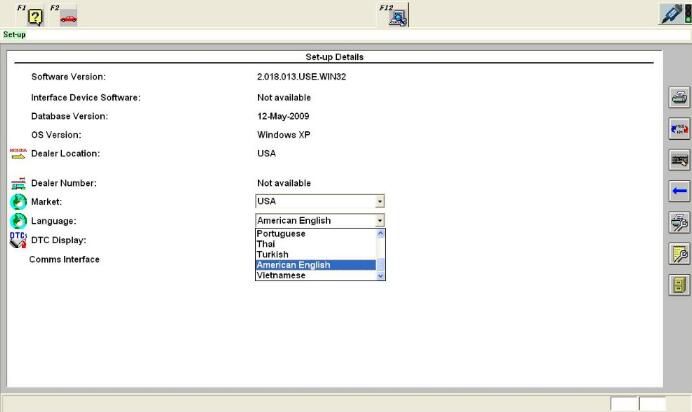Click the blue connector cable icon

coord(672,13)
